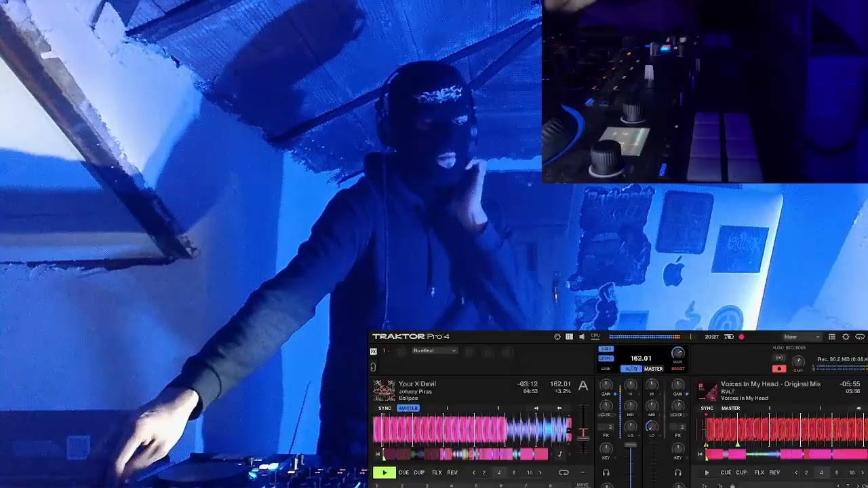Set Deck A loop size to 4
This screenshot has width=868, height=488.
tap(499, 472)
